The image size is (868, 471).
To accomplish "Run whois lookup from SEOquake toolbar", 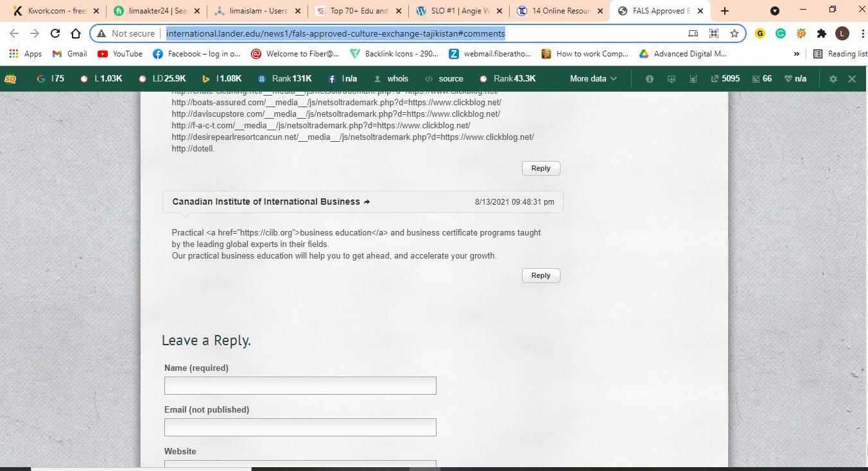I will point(392,78).
